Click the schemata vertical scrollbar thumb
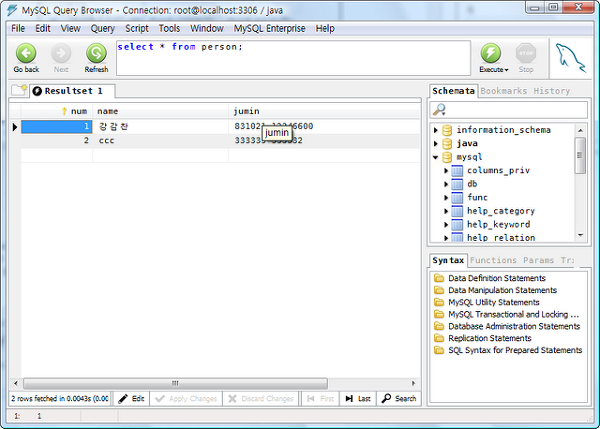Image resolution: width=600 pixels, height=429 pixels. 580,155
